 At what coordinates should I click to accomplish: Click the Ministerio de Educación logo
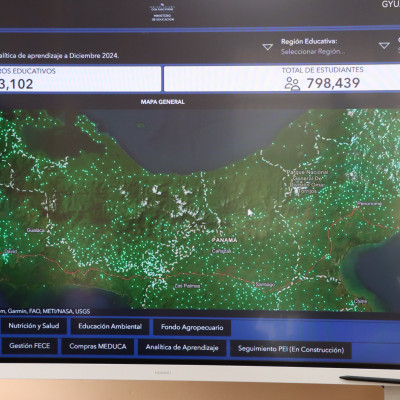(162, 12)
